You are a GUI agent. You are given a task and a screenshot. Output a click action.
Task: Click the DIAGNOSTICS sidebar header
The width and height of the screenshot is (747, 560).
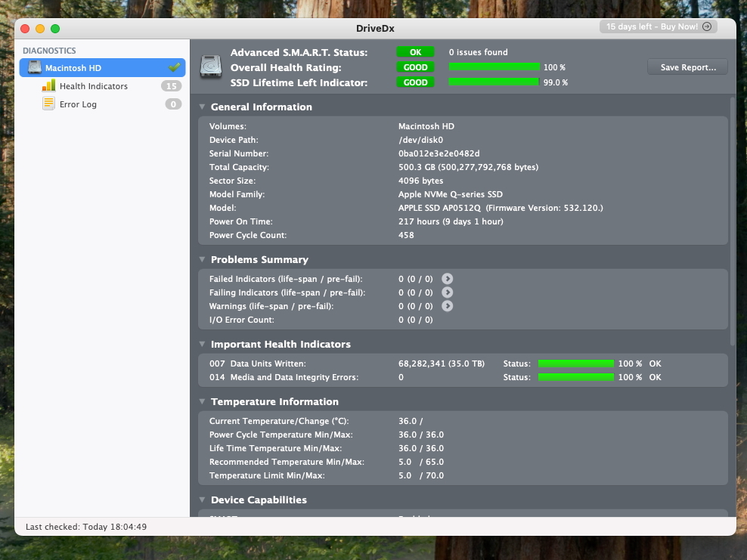coord(49,51)
